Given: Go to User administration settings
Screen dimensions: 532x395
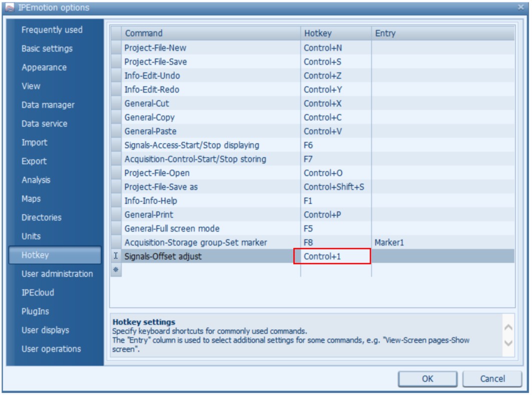Looking at the screenshot, I should pos(57,274).
